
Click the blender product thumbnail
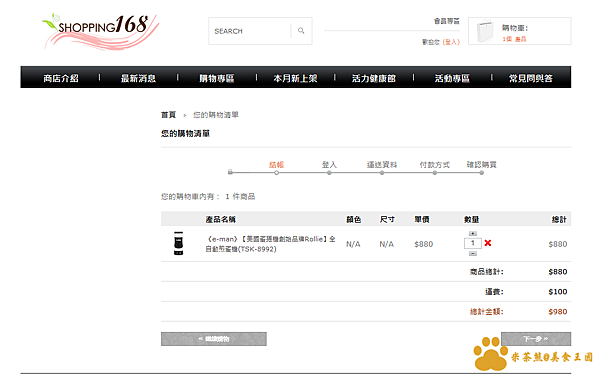[178, 243]
